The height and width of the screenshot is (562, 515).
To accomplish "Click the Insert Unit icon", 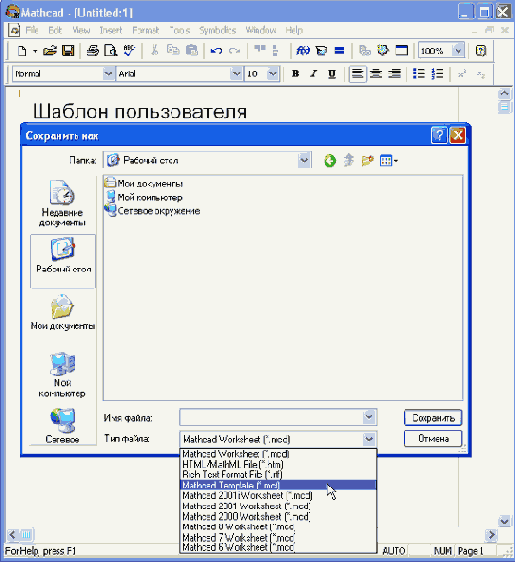I will pos(321,51).
